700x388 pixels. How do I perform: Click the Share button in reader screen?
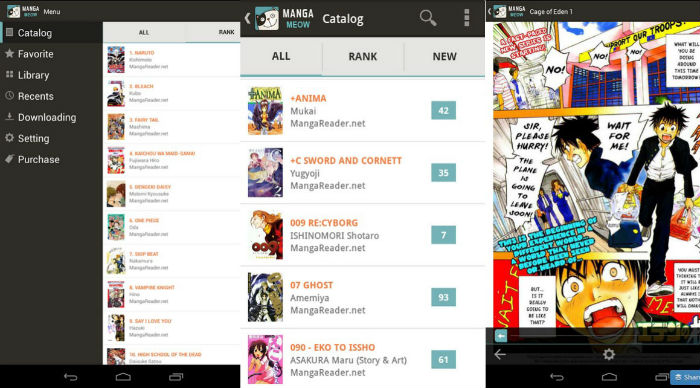[685, 378]
